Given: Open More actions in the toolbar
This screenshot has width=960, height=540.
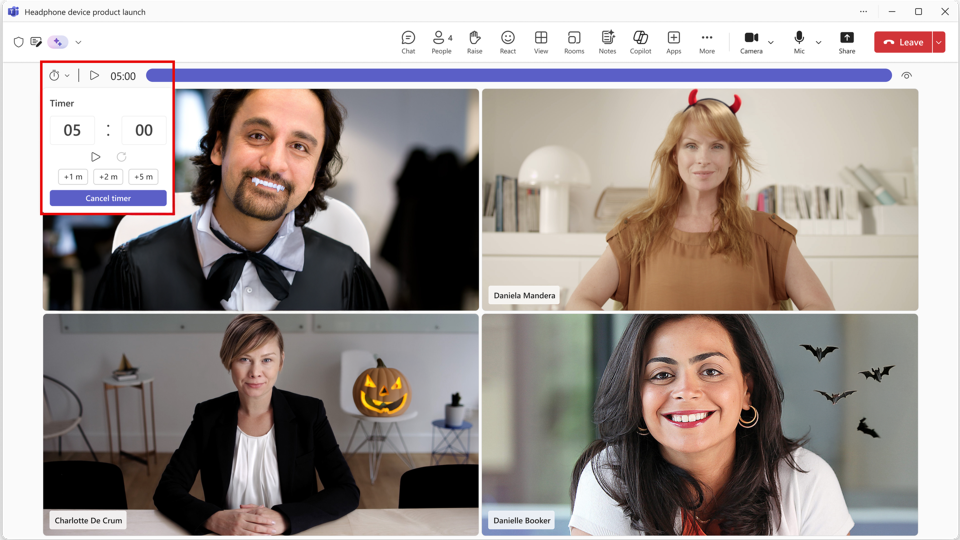Looking at the screenshot, I should click(707, 42).
